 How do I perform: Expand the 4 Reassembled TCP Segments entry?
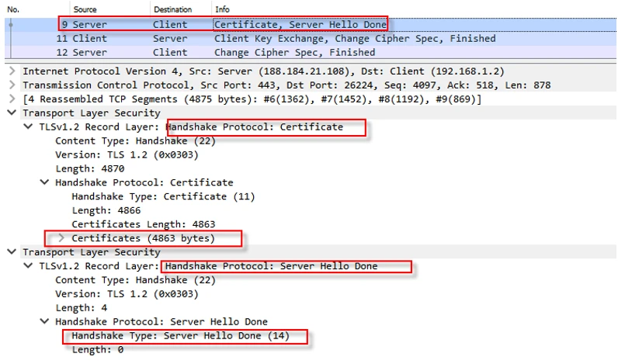(x=12, y=99)
